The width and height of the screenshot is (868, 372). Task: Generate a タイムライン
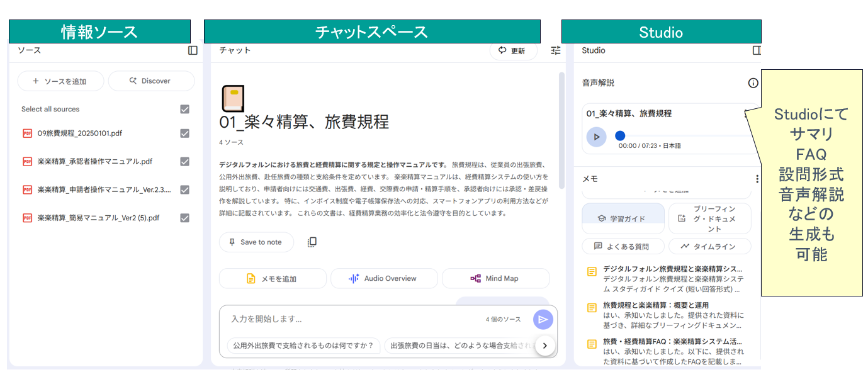click(x=710, y=246)
